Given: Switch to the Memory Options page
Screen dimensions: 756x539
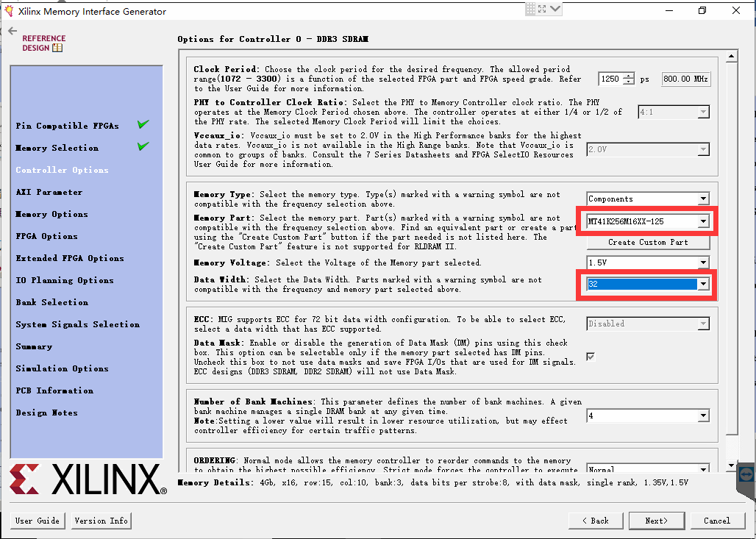Looking at the screenshot, I should (51, 213).
